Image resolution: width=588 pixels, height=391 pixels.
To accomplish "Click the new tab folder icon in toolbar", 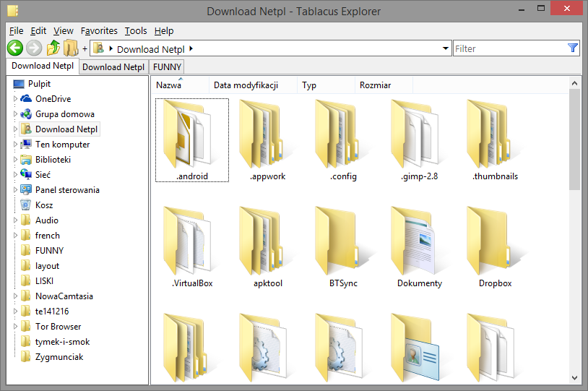I will pos(71,48).
